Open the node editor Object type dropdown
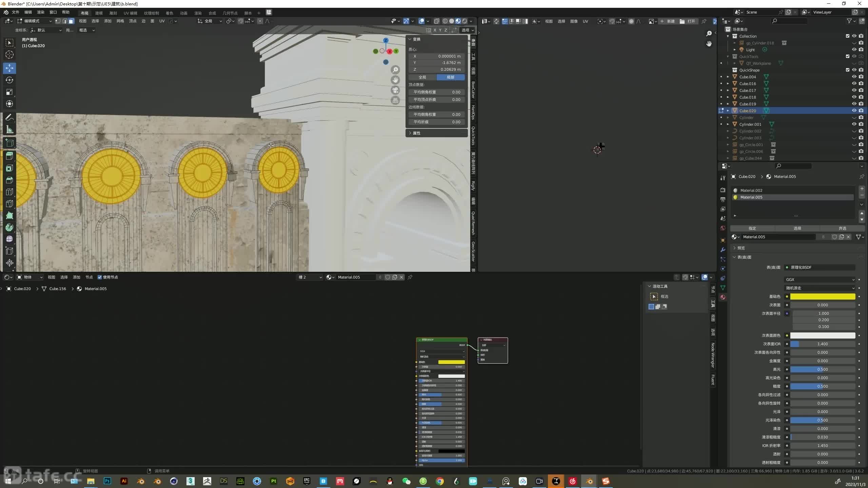Viewport: 868px width, 488px height. tap(30, 277)
